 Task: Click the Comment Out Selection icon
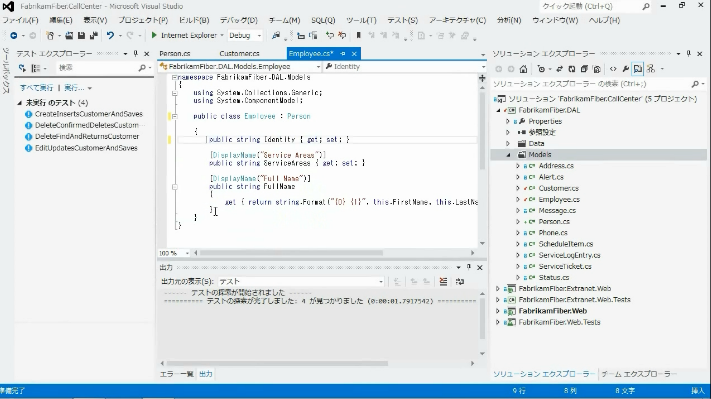coord(330,35)
